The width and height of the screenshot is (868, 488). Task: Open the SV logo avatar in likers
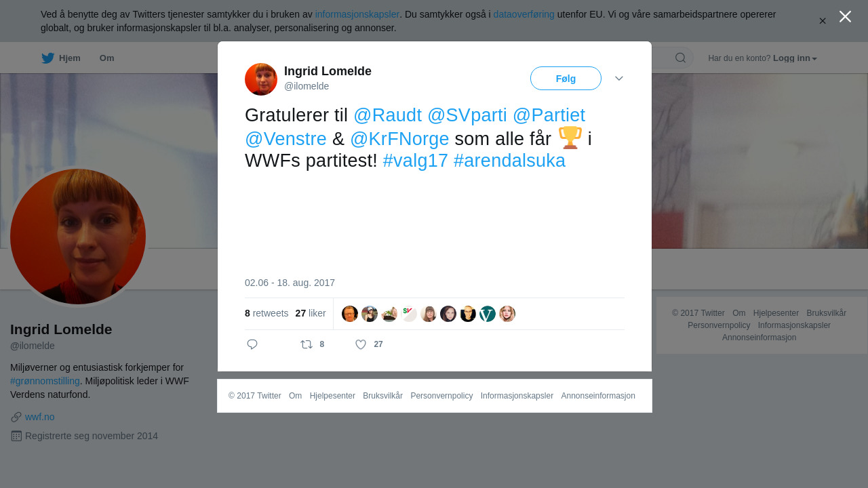(409, 314)
